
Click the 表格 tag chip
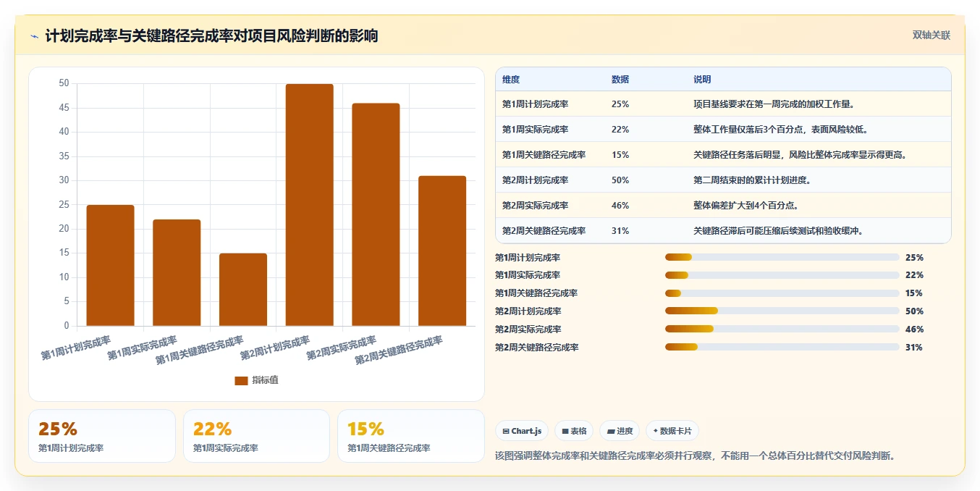[574, 431]
